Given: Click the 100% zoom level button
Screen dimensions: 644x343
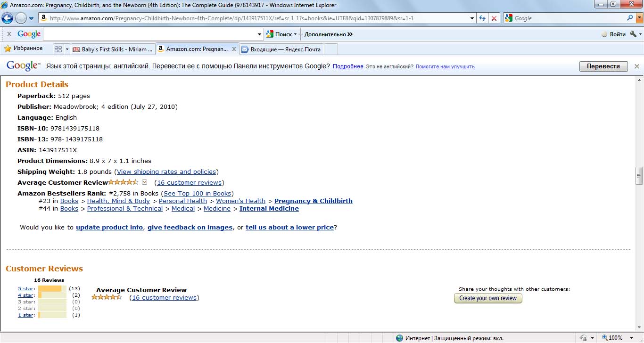Looking at the screenshot, I should 612,338.
